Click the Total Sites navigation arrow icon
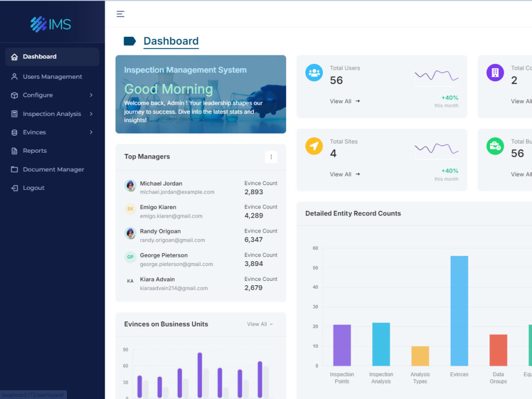Viewport: 532px width, 399px height. tap(314, 146)
